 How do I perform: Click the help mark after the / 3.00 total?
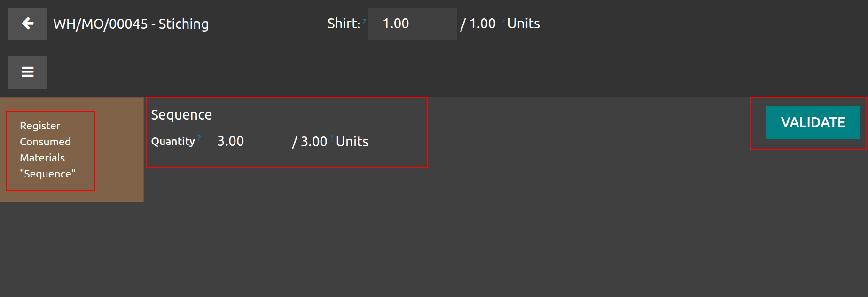click(x=332, y=138)
